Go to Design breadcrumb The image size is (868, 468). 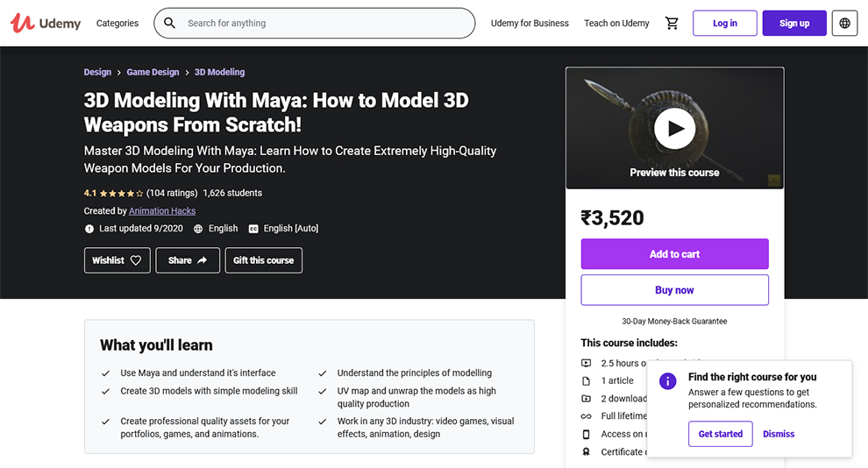(x=97, y=72)
